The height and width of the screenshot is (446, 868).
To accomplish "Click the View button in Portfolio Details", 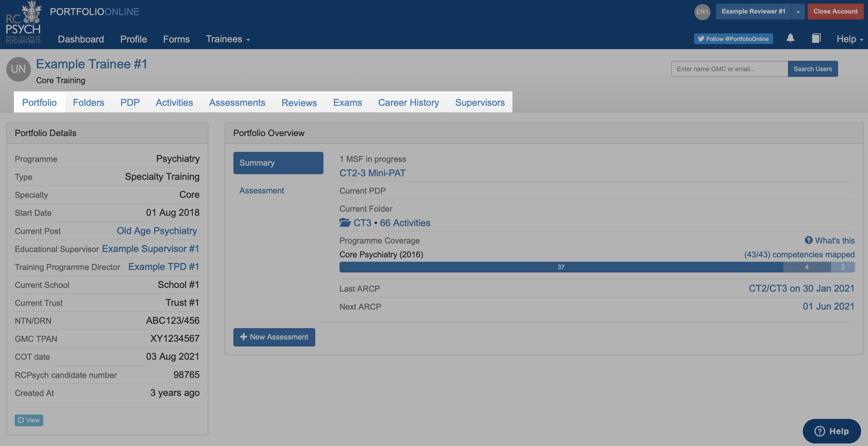I will [x=29, y=420].
